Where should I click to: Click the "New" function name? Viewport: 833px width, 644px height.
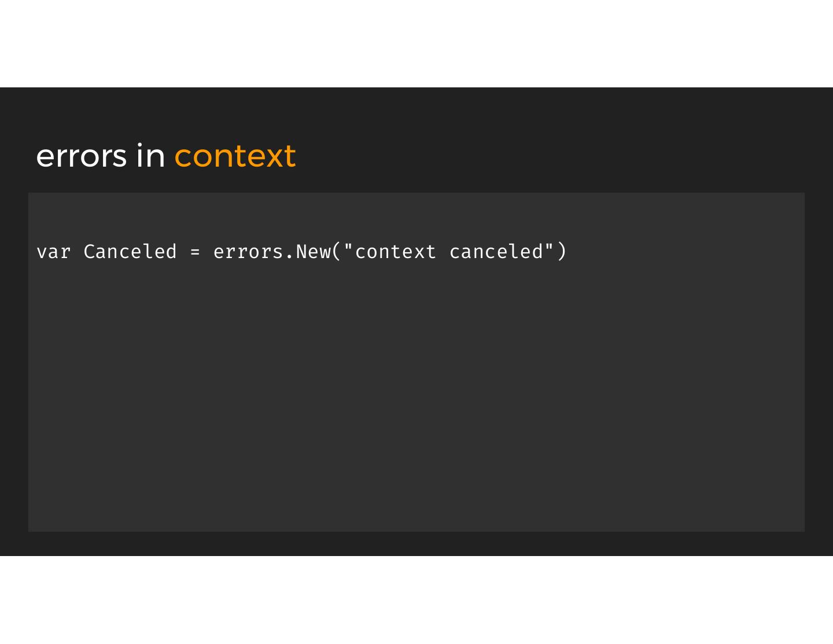tap(313, 252)
